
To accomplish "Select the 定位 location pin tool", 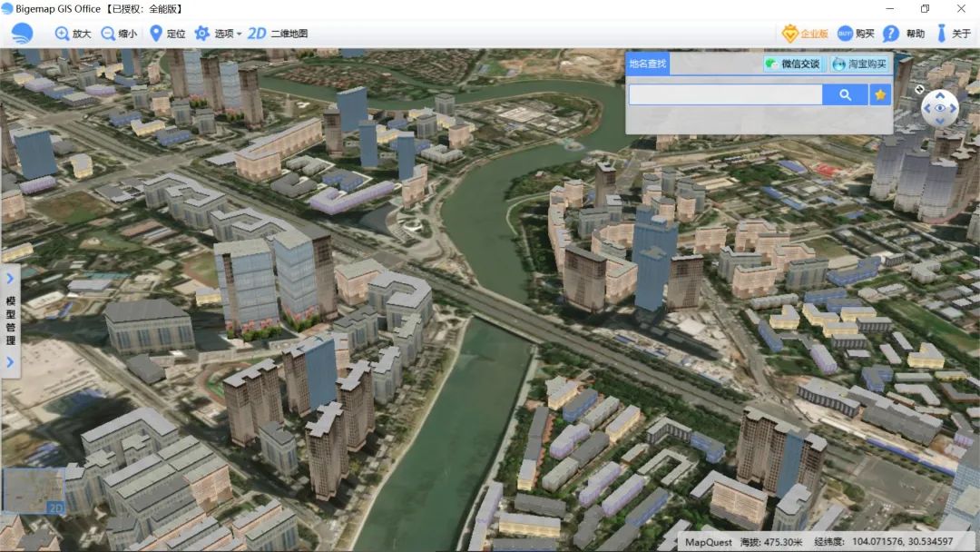I will tap(156, 33).
